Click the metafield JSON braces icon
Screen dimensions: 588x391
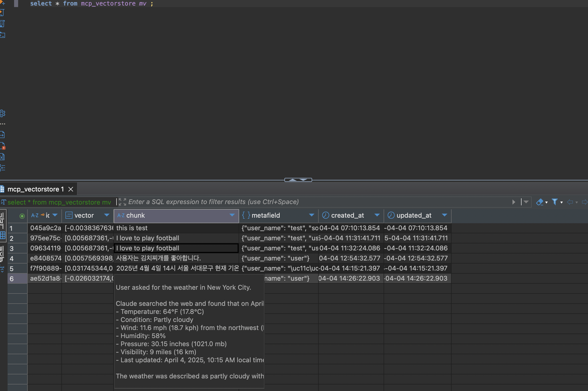(x=246, y=215)
